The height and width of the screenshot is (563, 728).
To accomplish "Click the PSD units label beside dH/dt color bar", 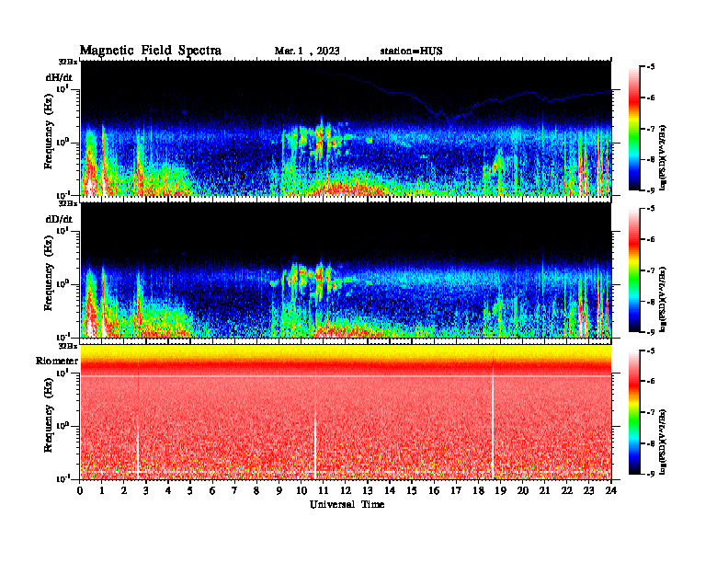I will coord(663,157).
